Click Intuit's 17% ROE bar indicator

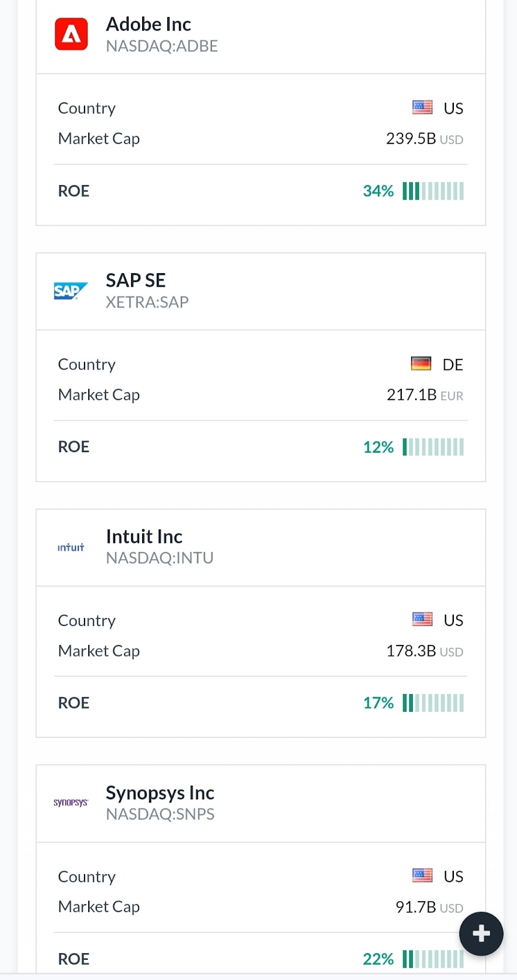pos(433,703)
